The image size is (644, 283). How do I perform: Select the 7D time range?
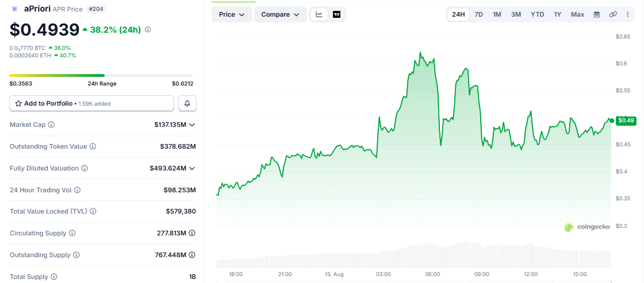point(479,14)
